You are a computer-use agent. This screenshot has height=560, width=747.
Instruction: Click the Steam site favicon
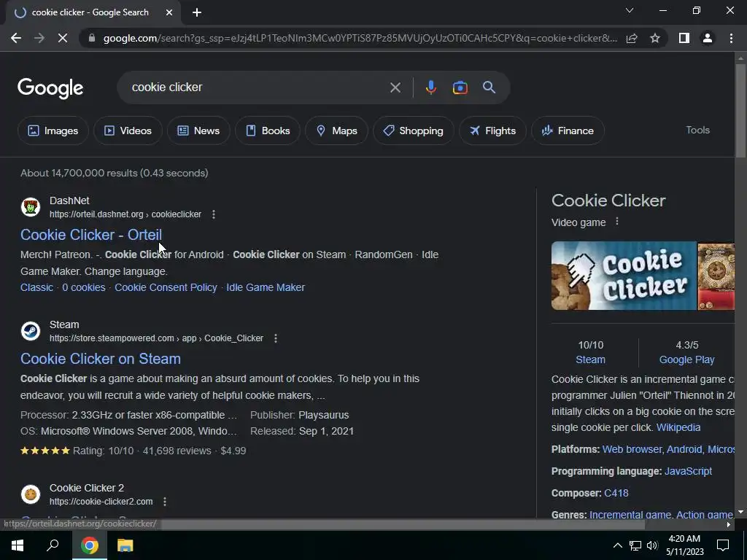pyautogui.click(x=31, y=331)
